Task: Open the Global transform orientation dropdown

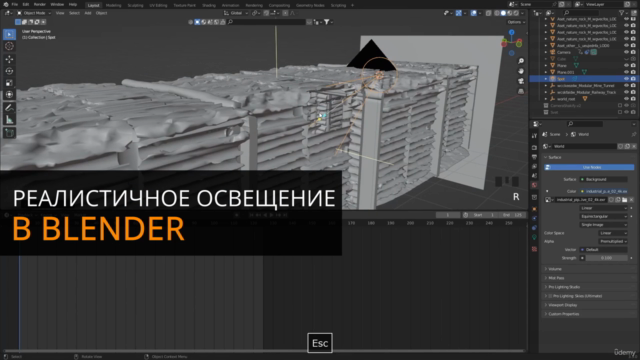Action: click(236, 13)
